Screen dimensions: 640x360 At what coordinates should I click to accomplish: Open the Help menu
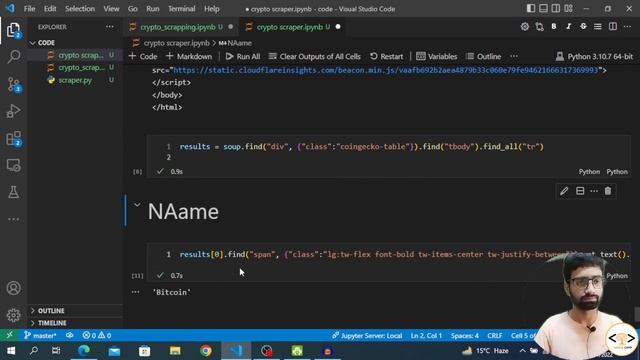click(211, 9)
